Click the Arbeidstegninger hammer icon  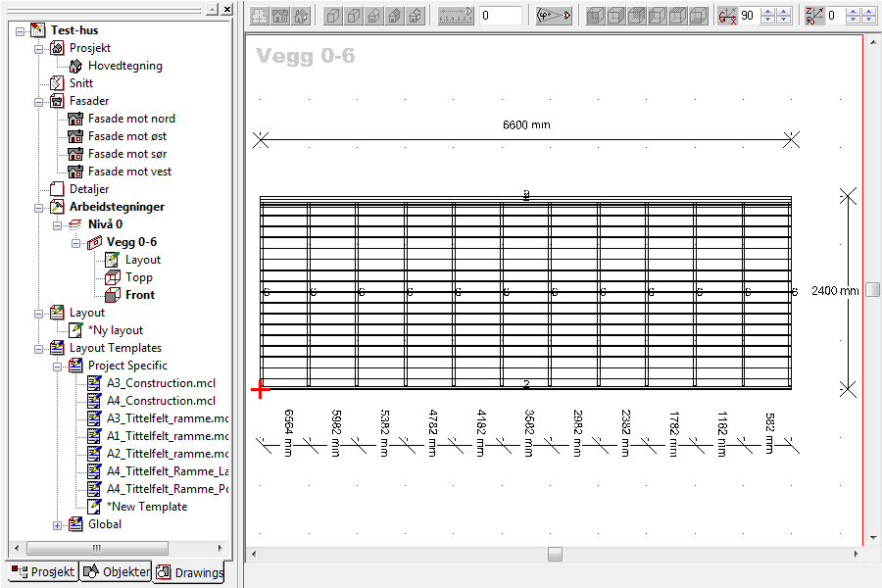click(x=57, y=207)
